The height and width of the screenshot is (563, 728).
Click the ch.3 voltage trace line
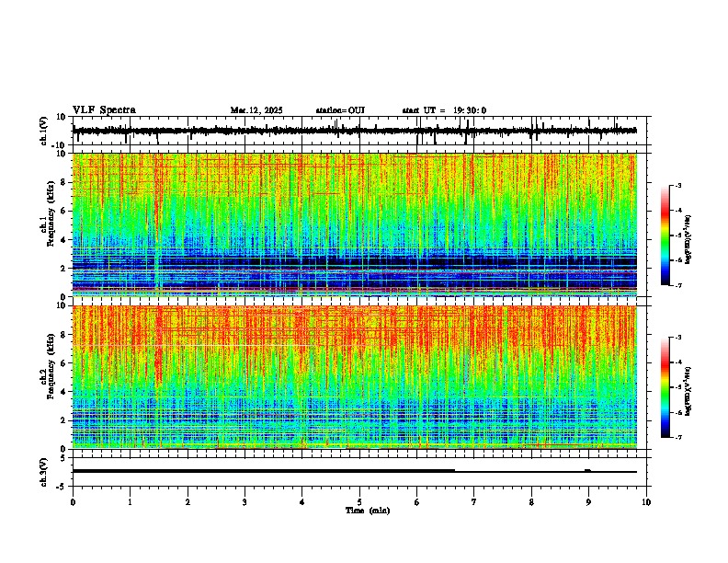pos(355,471)
